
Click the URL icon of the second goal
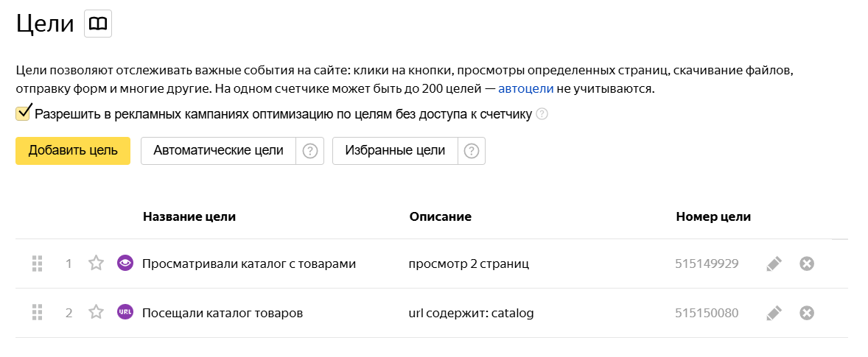[x=125, y=312]
